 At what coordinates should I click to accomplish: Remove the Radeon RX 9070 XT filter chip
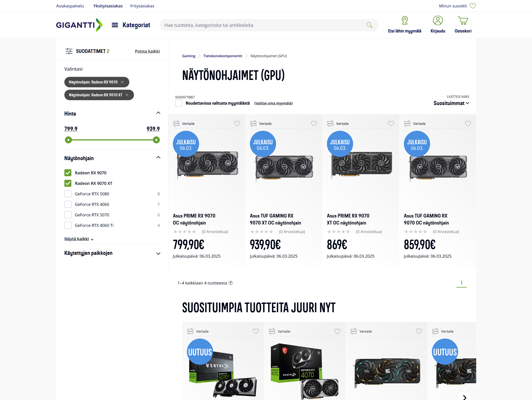click(127, 95)
